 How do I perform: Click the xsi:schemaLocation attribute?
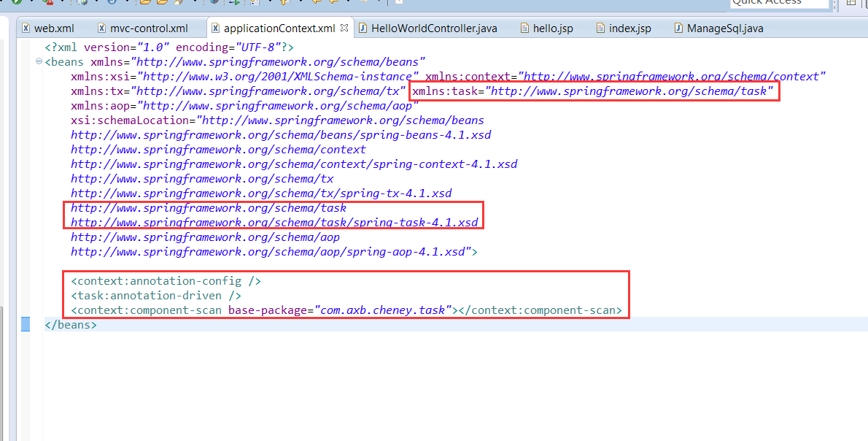pyautogui.click(x=277, y=120)
